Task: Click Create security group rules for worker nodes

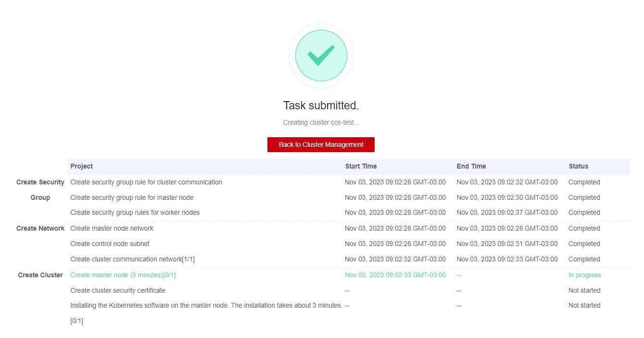Action: (135, 212)
